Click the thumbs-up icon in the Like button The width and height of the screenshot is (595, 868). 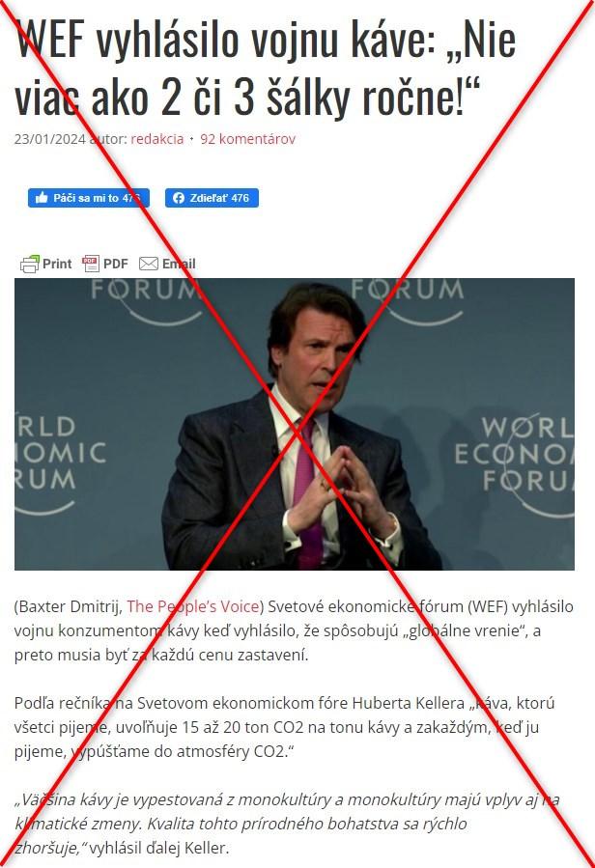[x=42, y=198]
